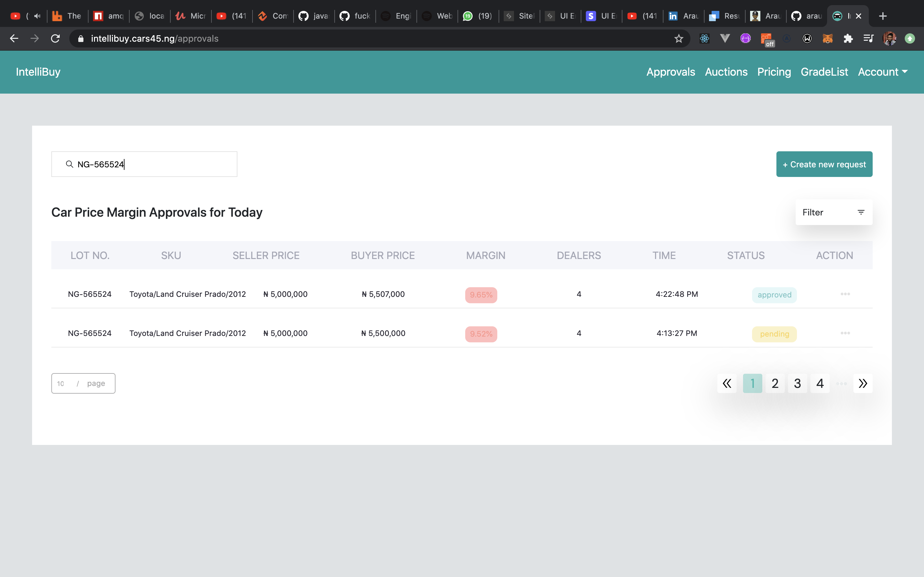Open the React DevTools extension icon
The width and height of the screenshot is (924, 577).
point(705,38)
